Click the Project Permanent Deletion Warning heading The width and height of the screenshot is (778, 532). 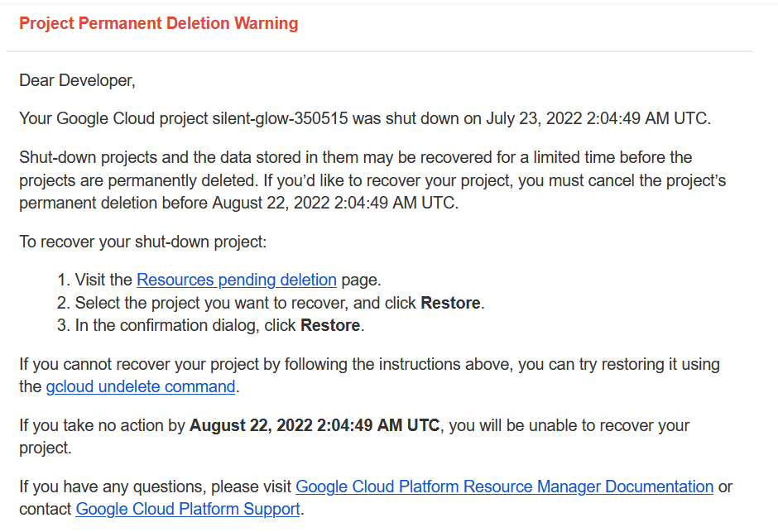(159, 23)
